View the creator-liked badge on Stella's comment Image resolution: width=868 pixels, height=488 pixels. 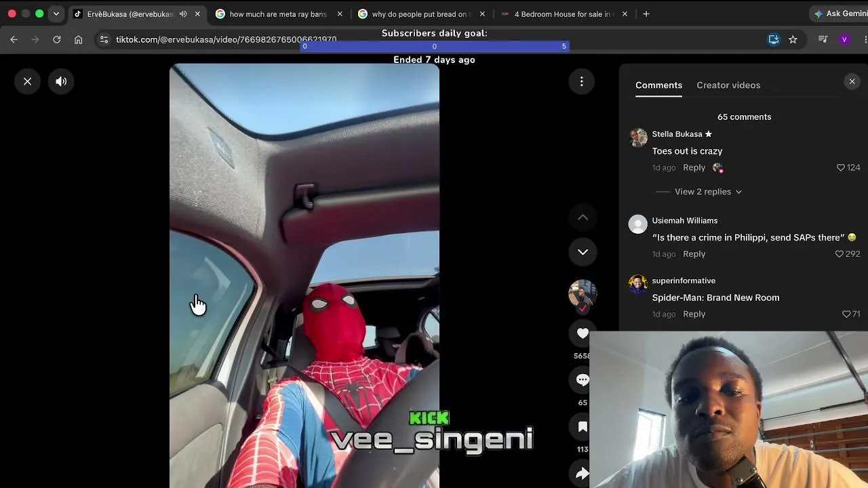click(x=717, y=168)
